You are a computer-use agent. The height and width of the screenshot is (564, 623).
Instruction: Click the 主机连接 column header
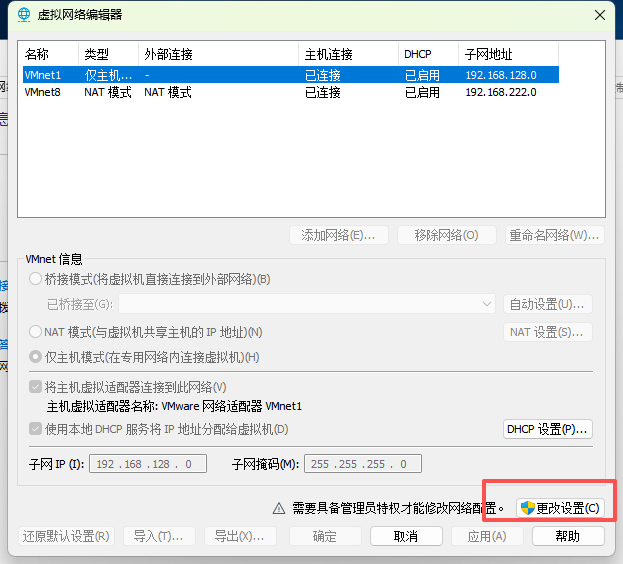(348, 54)
